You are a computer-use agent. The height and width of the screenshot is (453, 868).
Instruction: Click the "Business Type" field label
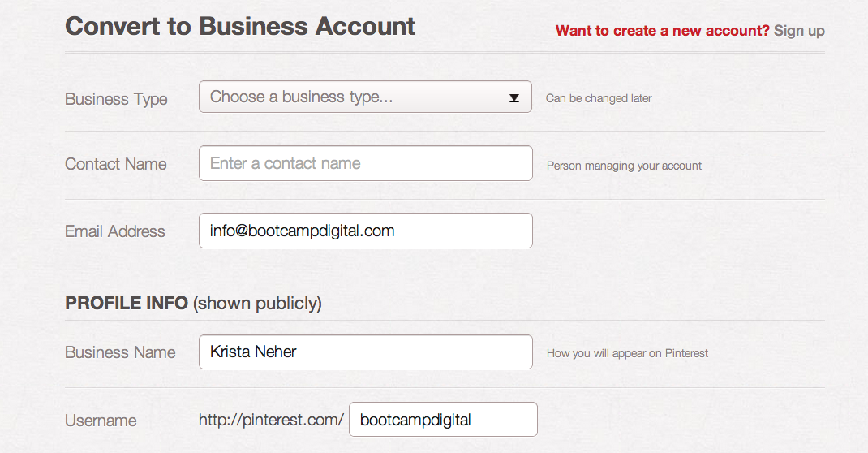coord(116,99)
